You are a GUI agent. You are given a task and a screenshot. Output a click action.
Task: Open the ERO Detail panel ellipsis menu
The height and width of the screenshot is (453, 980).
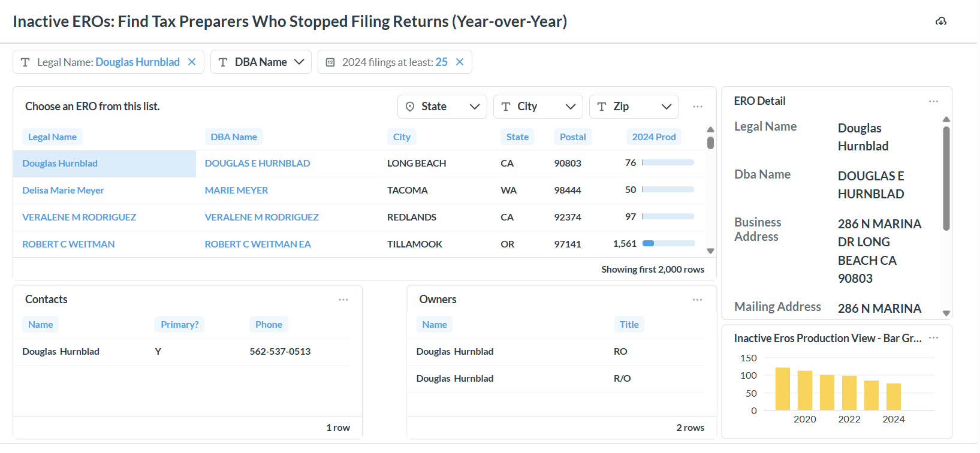[934, 101]
